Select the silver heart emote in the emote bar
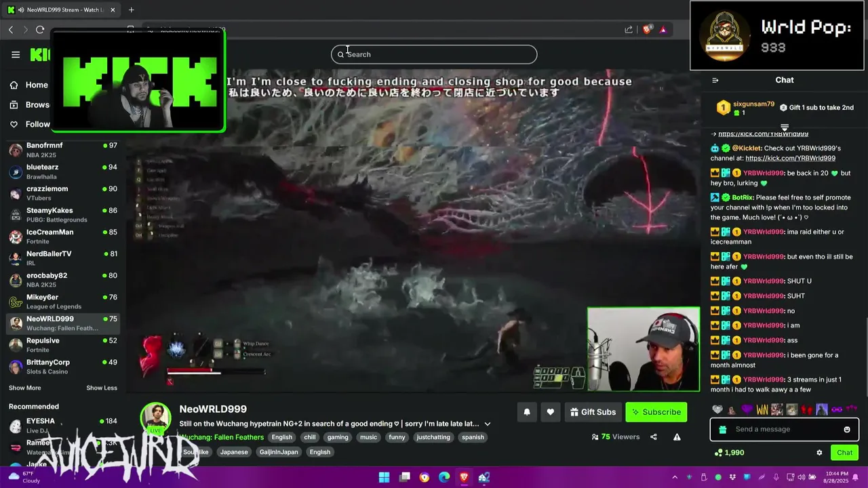 pyautogui.click(x=717, y=409)
